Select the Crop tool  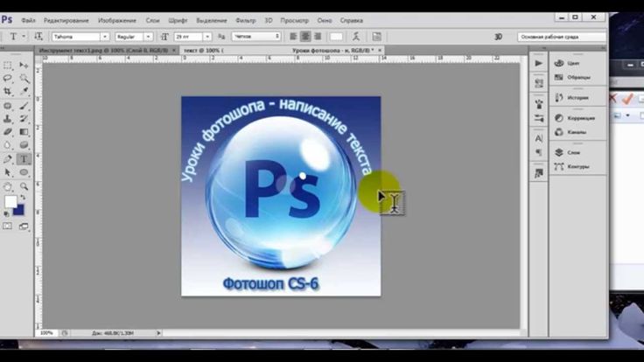[7, 91]
